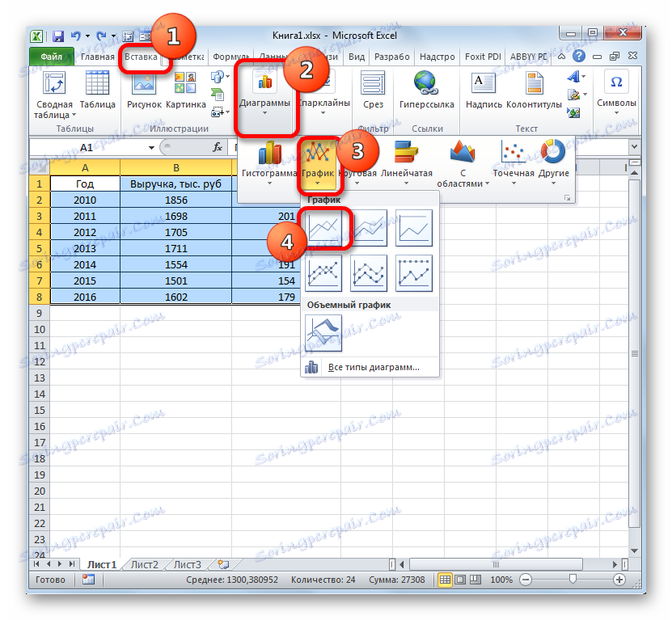Click the macro recording icon in status bar
Image resolution: width=672 pixels, height=620 pixels.
click(88, 580)
